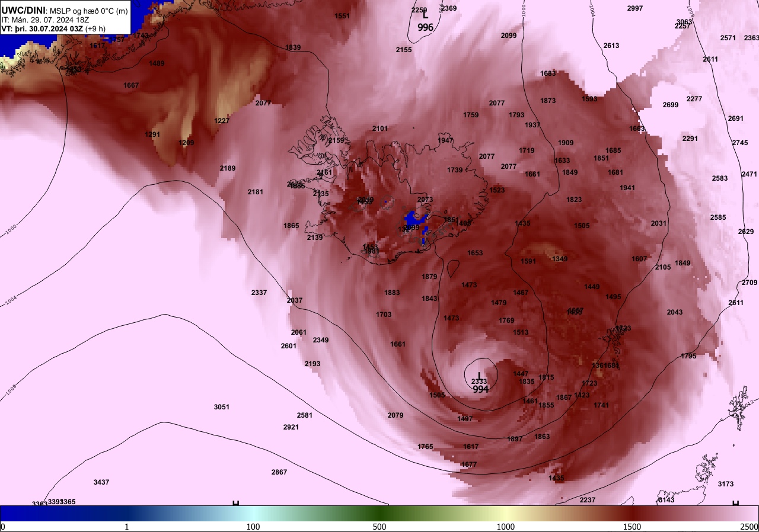
Task: Click the height value 3051
Action: [x=222, y=407]
